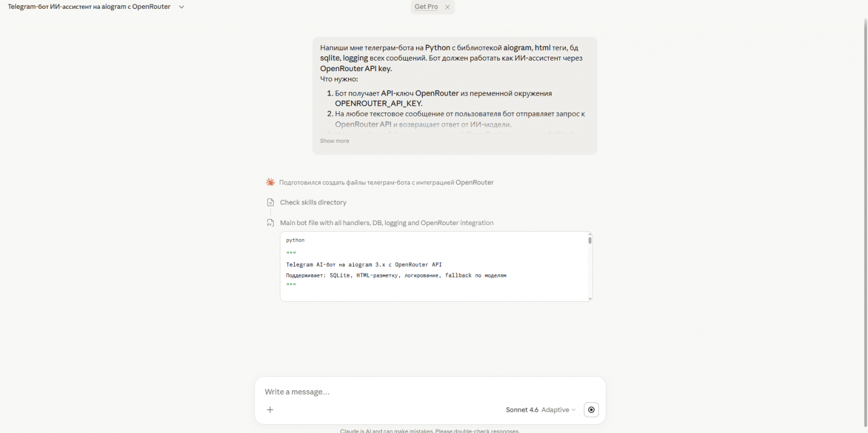The height and width of the screenshot is (433, 868).
Task: Focus the Write a message input field
Action: [430, 392]
